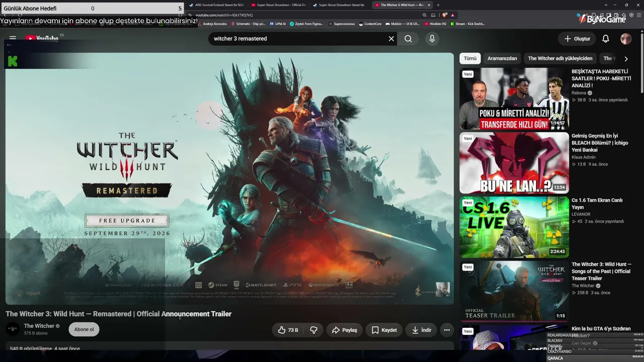Select the Tümü filter chip
The height and width of the screenshot is (362, 644).
coord(470,58)
